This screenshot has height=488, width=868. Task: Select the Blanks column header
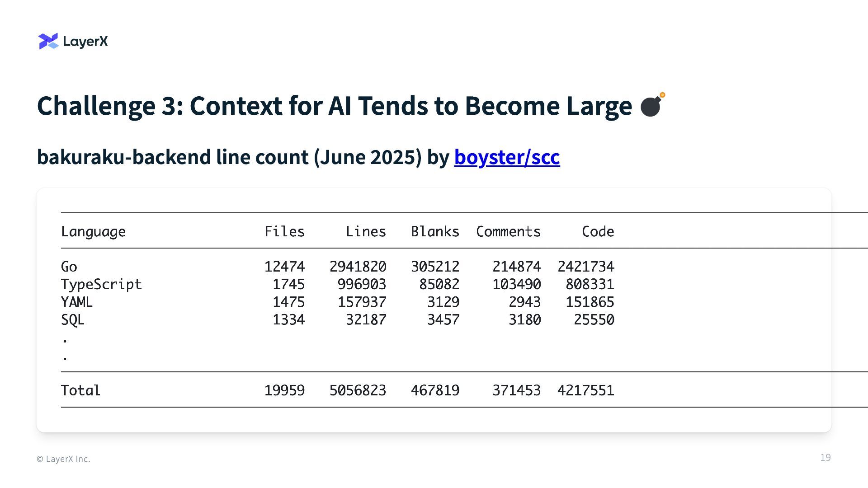tap(435, 231)
